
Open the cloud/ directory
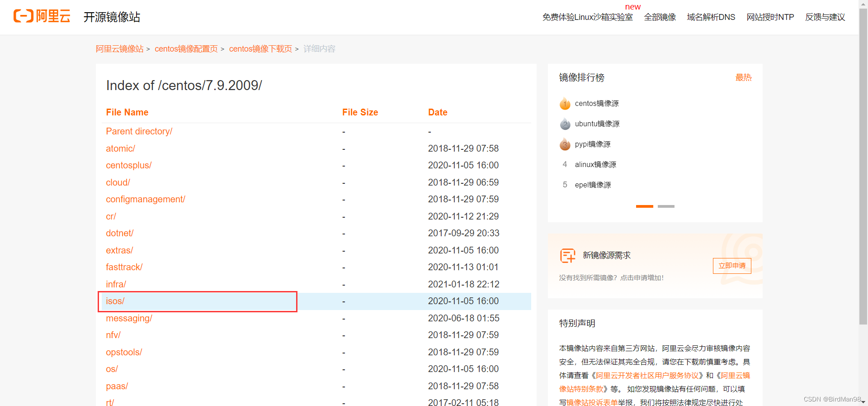(x=118, y=182)
